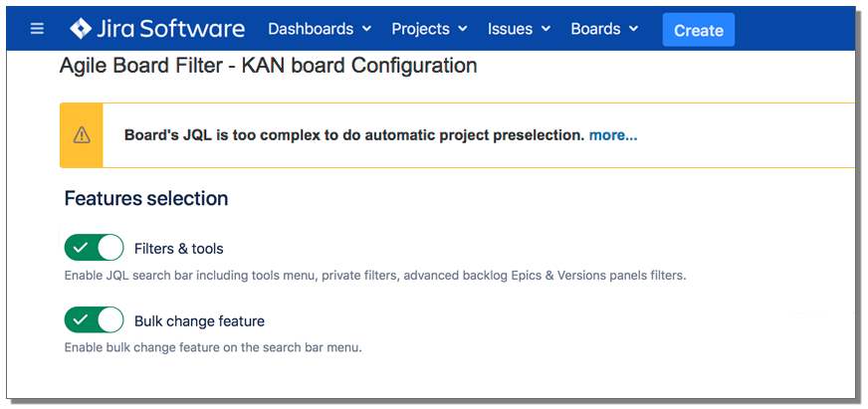Click the Features selection heading

pyautogui.click(x=146, y=198)
